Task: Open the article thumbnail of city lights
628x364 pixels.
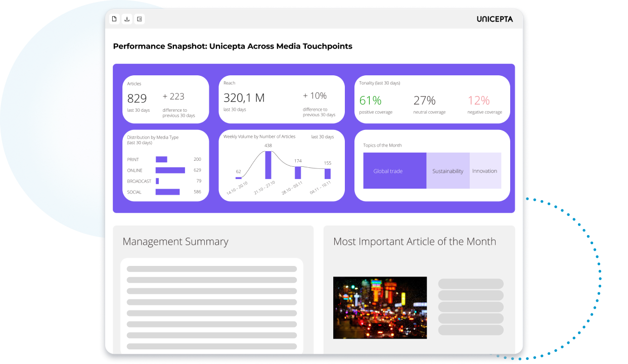Action: point(380,307)
